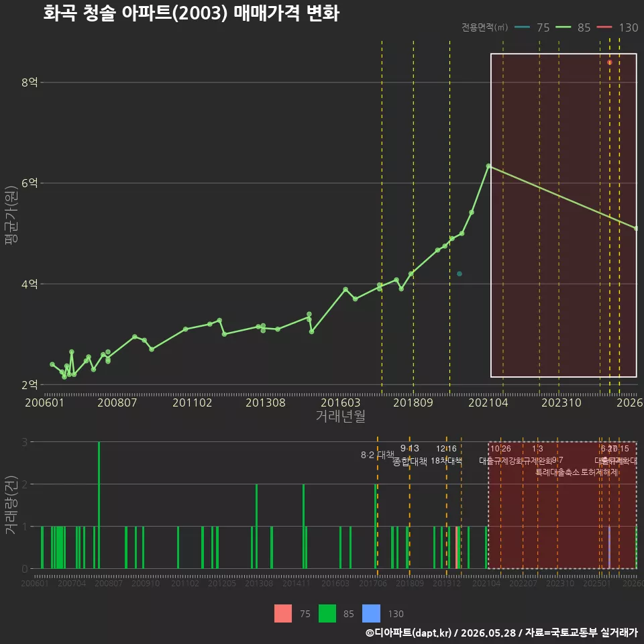
Task: Select the green 85 line in the top legend
Action: pyautogui.click(x=563, y=28)
